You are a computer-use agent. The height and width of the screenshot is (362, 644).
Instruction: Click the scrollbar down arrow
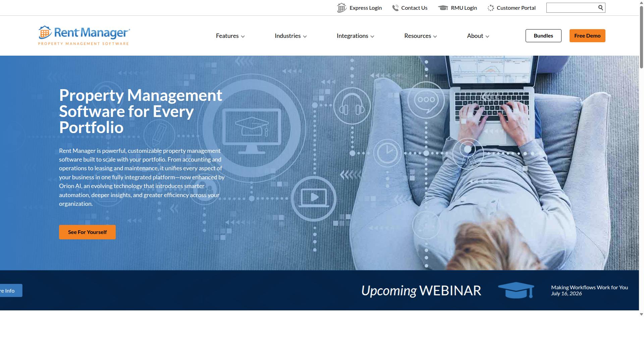[641, 314]
